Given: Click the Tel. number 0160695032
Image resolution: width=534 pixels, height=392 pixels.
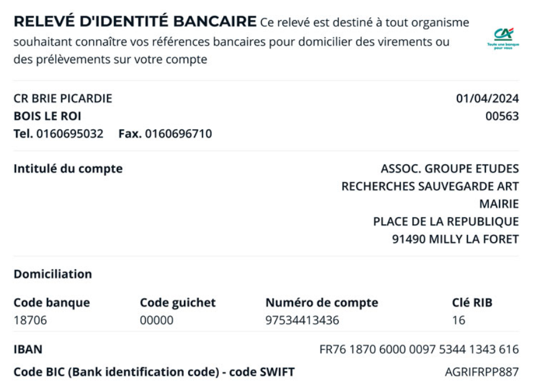Looking at the screenshot, I should point(70,133).
